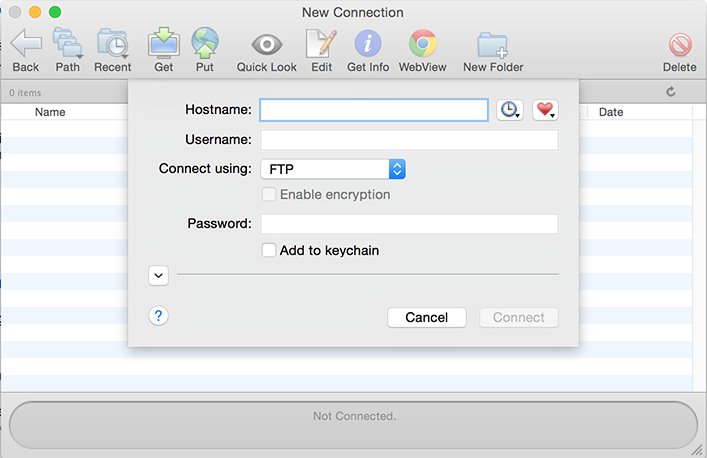Click the Edit pencil icon

coord(321,45)
